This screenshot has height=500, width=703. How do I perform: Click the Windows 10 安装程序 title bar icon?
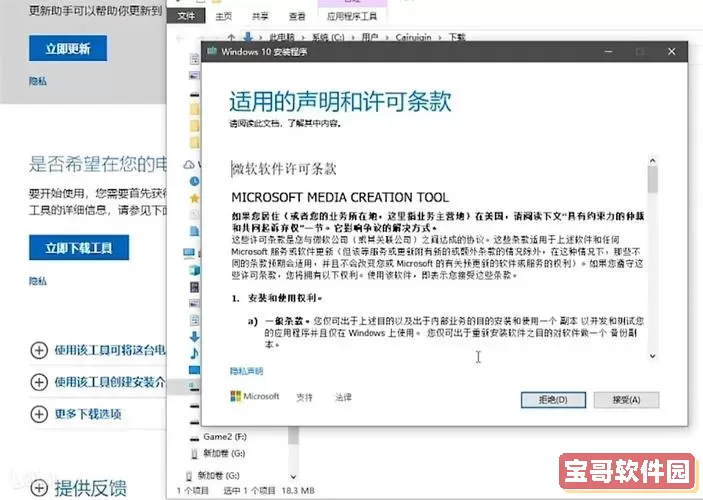[x=212, y=51]
